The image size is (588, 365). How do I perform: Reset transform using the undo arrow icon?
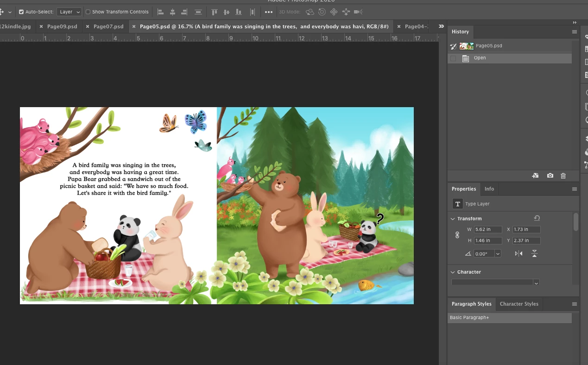(x=537, y=218)
